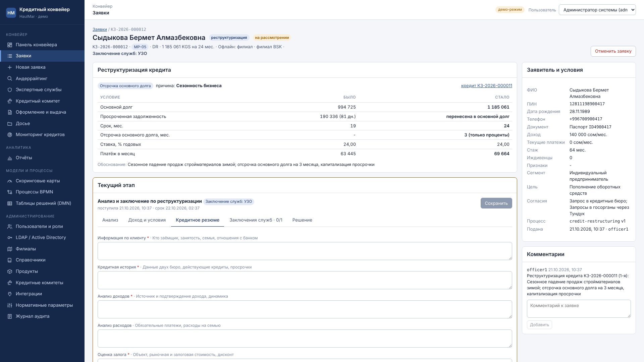Screen dimensions: 644x362
Task: Click into the Кредитная история text area
Action: click(x=305, y=280)
